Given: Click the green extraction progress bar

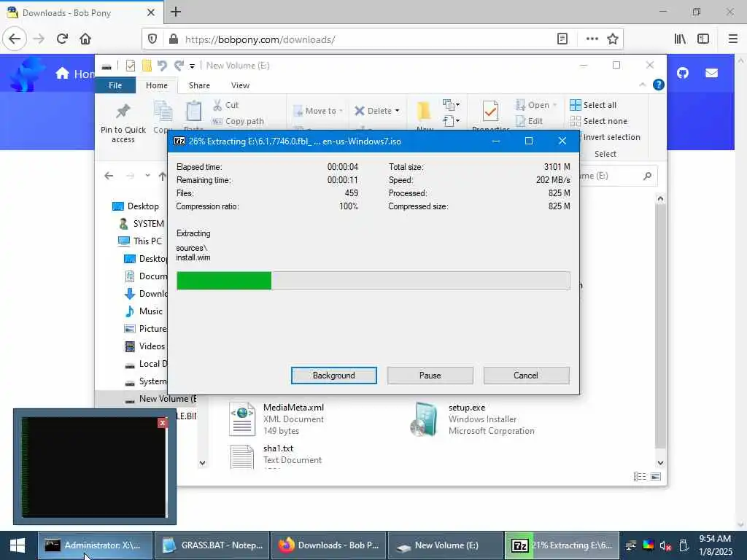Looking at the screenshot, I should pos(373,281).
